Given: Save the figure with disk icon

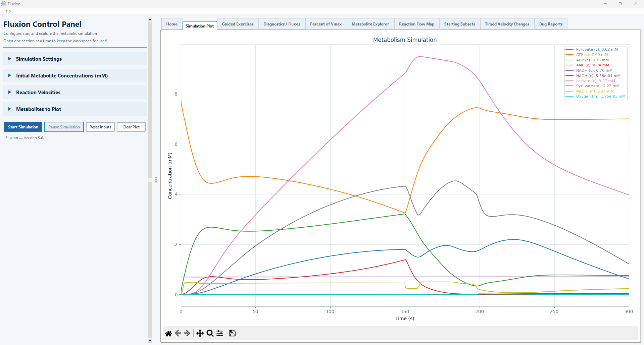Looking at the screenshot, I should 232,333.
